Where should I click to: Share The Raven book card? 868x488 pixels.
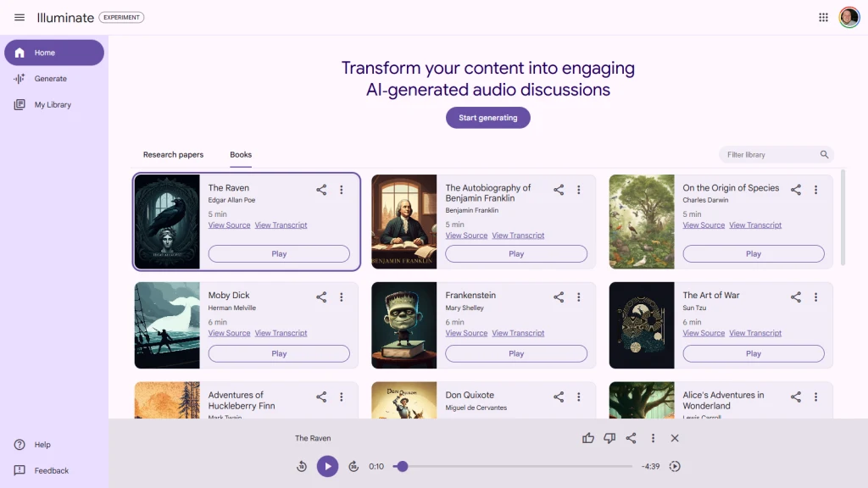(x=321, y=190)
